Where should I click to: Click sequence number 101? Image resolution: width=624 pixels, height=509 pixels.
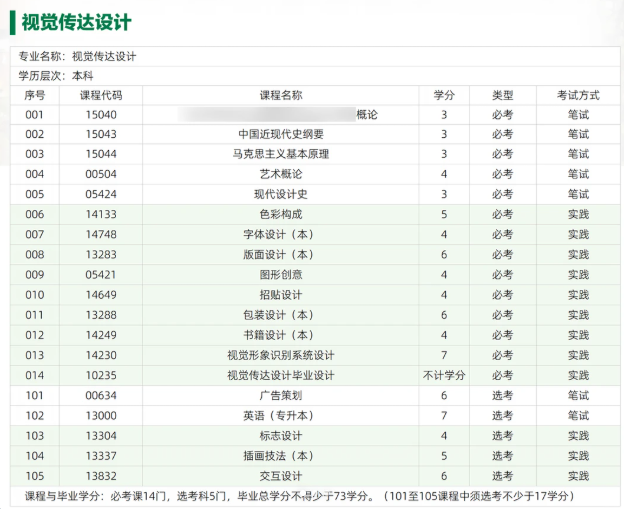(x=35, y=396)
